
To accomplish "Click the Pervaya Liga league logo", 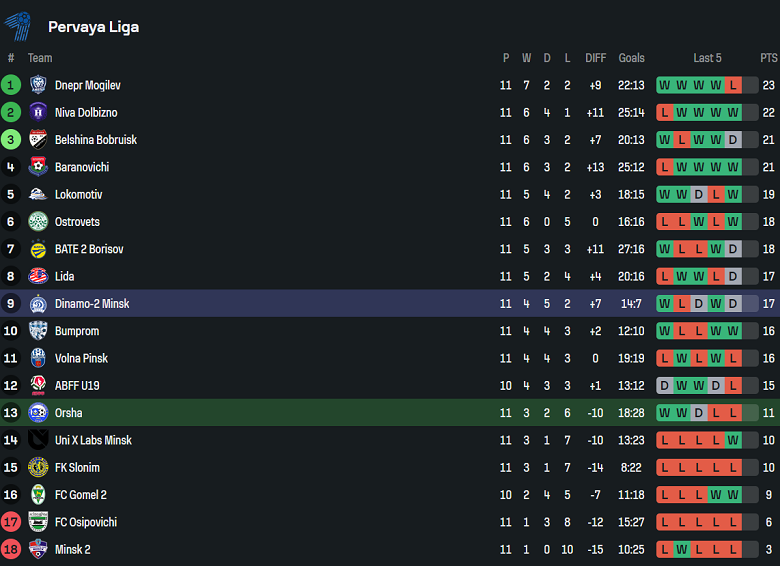I will (18, 26).
